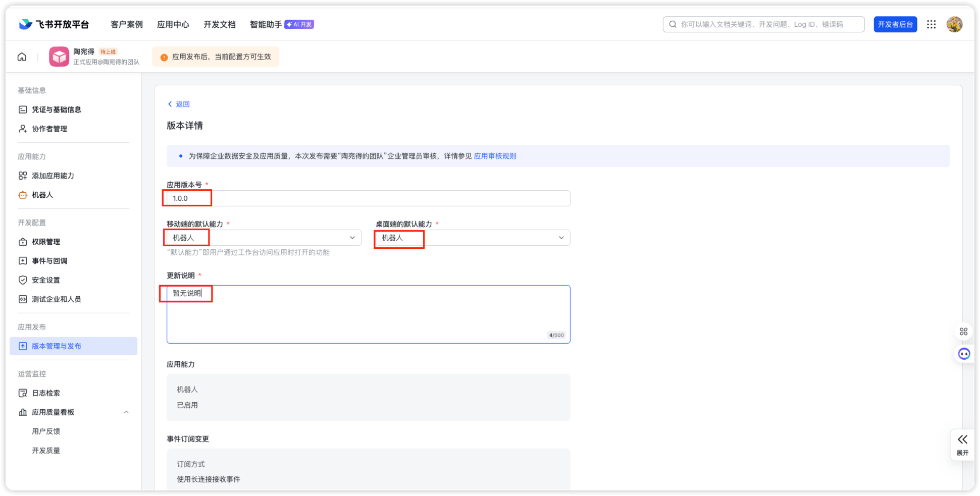
Task: Click the 添加应用能力 grid icon
Action: click(23, 176)
